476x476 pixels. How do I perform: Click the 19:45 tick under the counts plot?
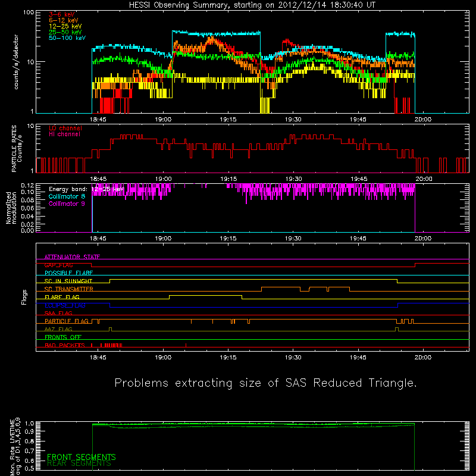click(358, 120)
